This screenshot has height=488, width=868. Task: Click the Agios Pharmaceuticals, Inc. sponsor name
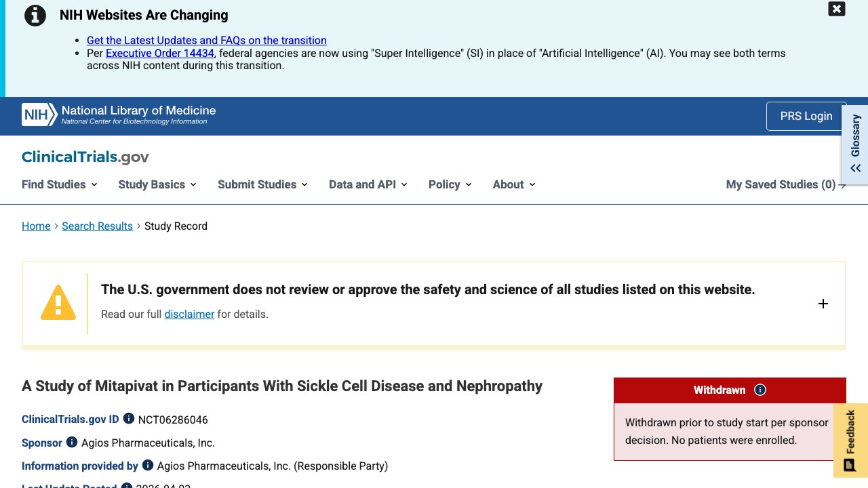(148, 443)
